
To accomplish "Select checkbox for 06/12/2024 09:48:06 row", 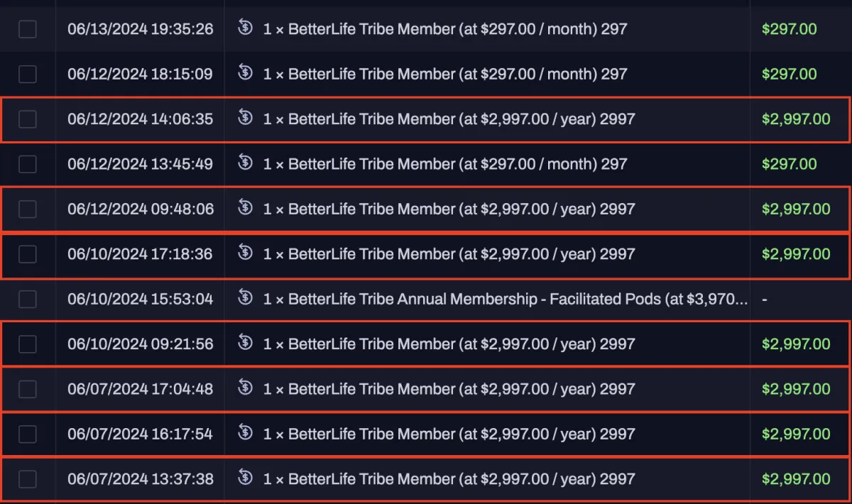I will pos(28,209).
